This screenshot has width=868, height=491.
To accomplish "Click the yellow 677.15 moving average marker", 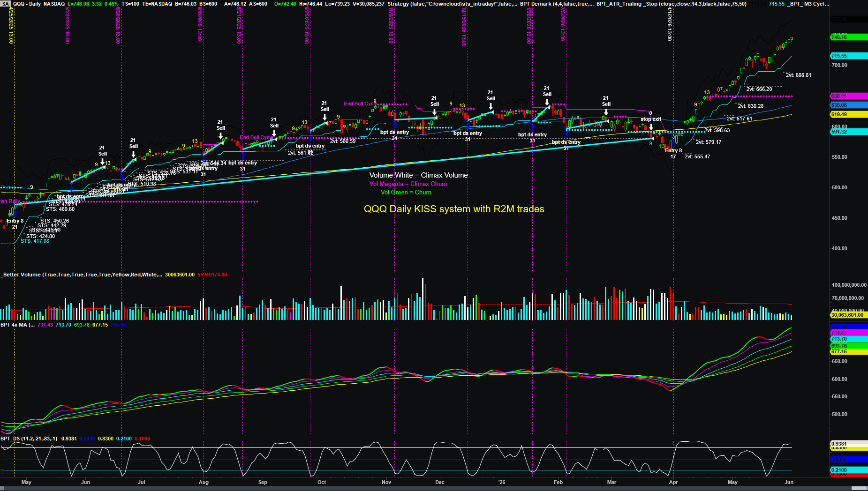I will [x=849, y=351].
